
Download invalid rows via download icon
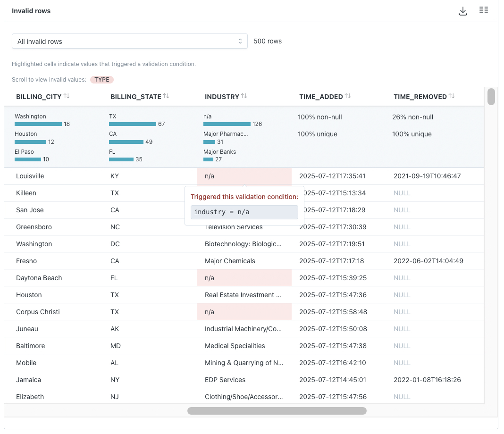462,11
